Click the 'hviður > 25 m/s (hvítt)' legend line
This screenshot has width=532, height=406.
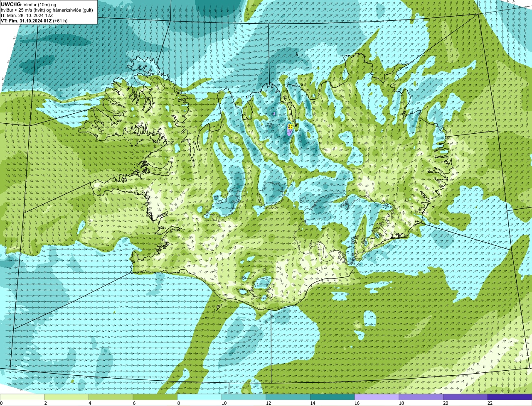(x=47, y=10)
